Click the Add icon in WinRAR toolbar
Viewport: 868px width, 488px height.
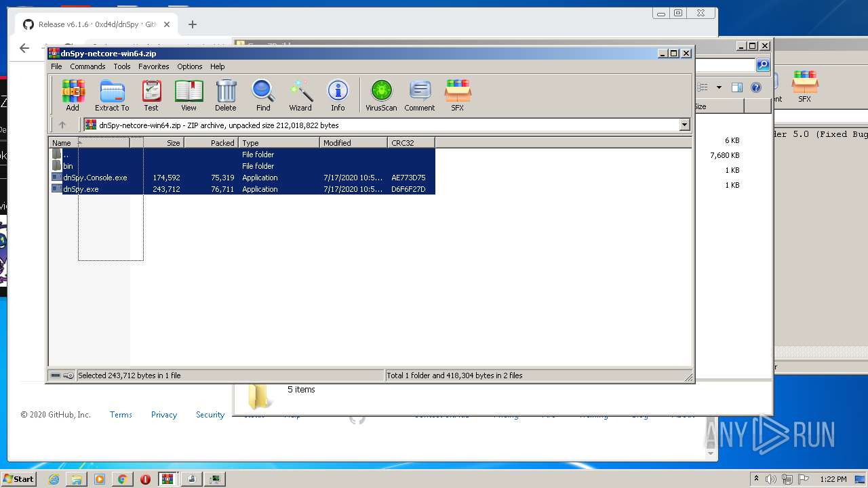[73, 95]
